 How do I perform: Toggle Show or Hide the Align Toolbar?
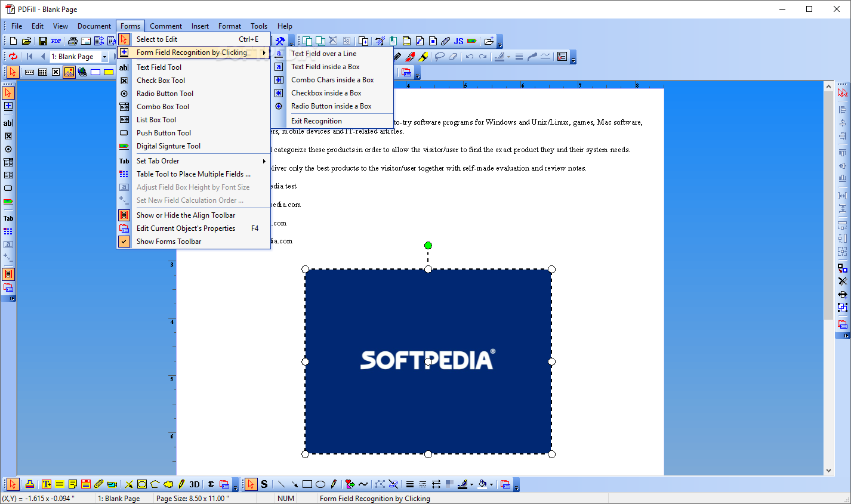click(x=186, y=215)
